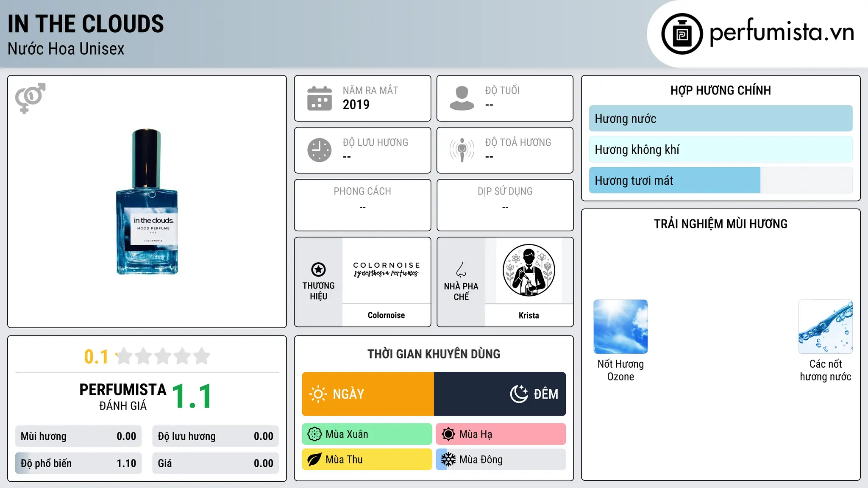Screen dimensions: 868x488
Task: Select the Mùa Hạ season bar
Action: (x=501, y=434)
